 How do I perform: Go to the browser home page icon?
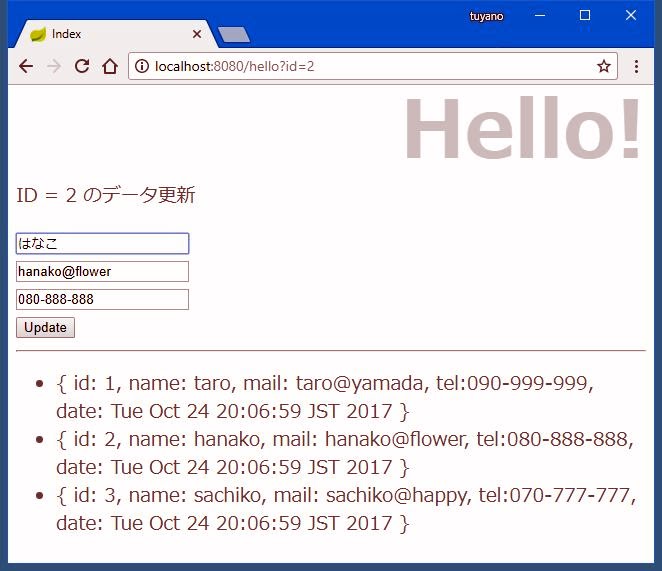[x=110, y=66]
